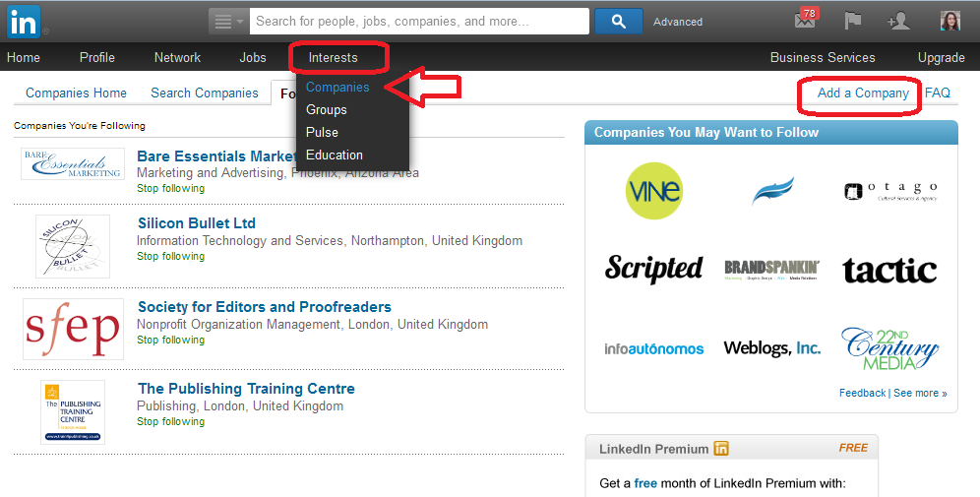Open the notifications flag icon
This screenshot has height=497, width=980.
click(x=852, y=21)
